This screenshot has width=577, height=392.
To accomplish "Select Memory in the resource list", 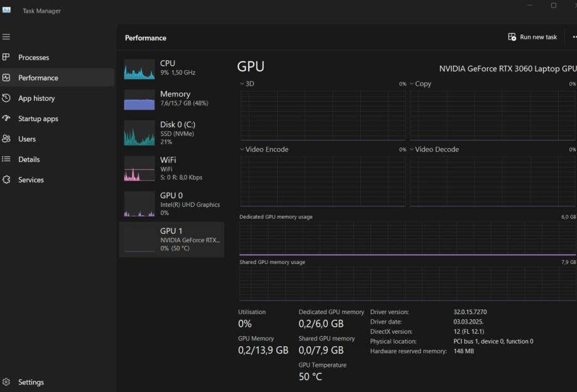I will tap(171, 98).
